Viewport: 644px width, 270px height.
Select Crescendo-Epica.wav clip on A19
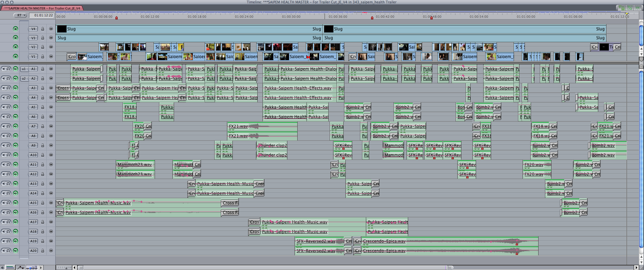tap(450, 241)
